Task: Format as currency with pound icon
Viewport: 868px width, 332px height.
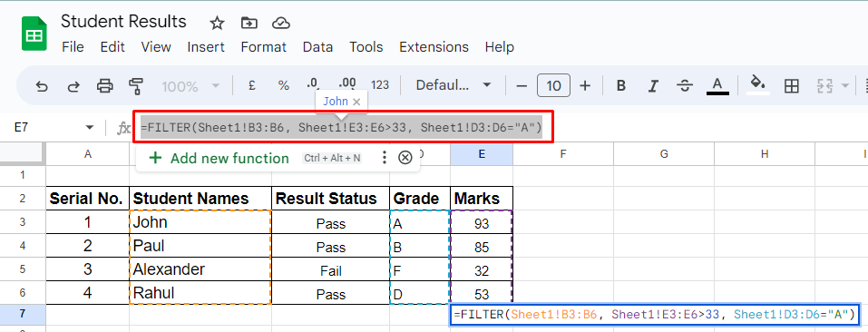Action: (252, 85)
